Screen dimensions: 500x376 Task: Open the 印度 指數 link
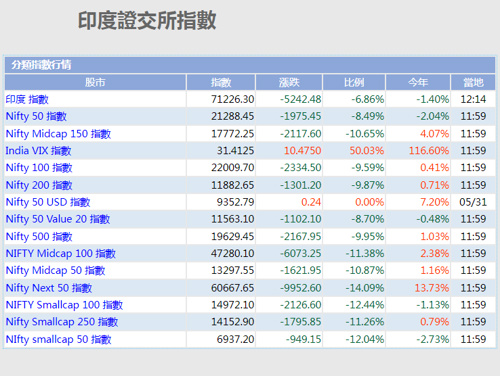pyautogui.click(x=27, y=99)
